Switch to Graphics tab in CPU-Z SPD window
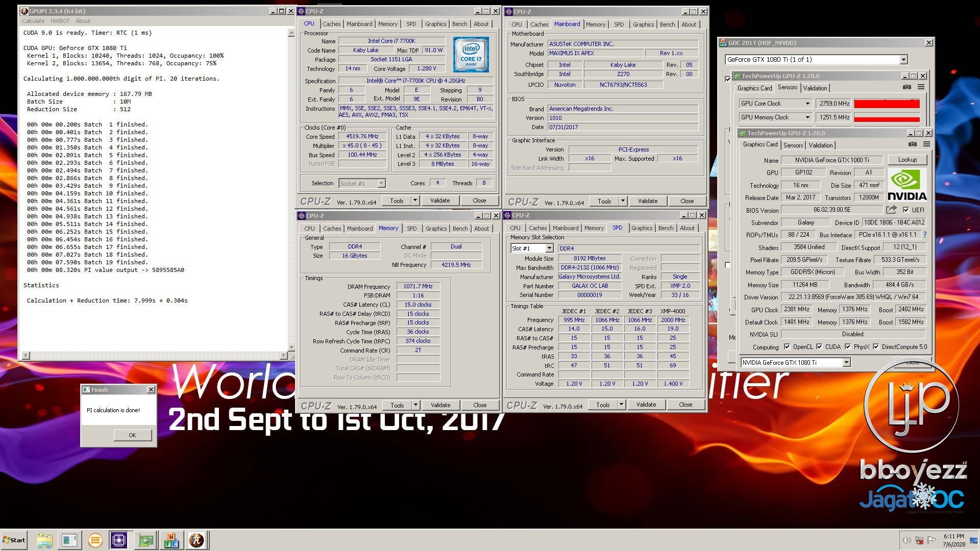 (642, 228)
